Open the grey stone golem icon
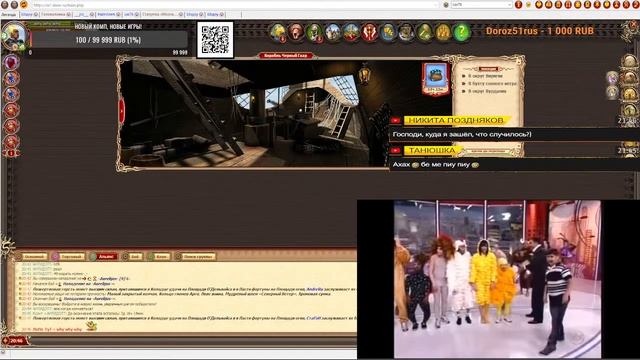This screenshot has height=360, width=640. [x=406, y=32]
